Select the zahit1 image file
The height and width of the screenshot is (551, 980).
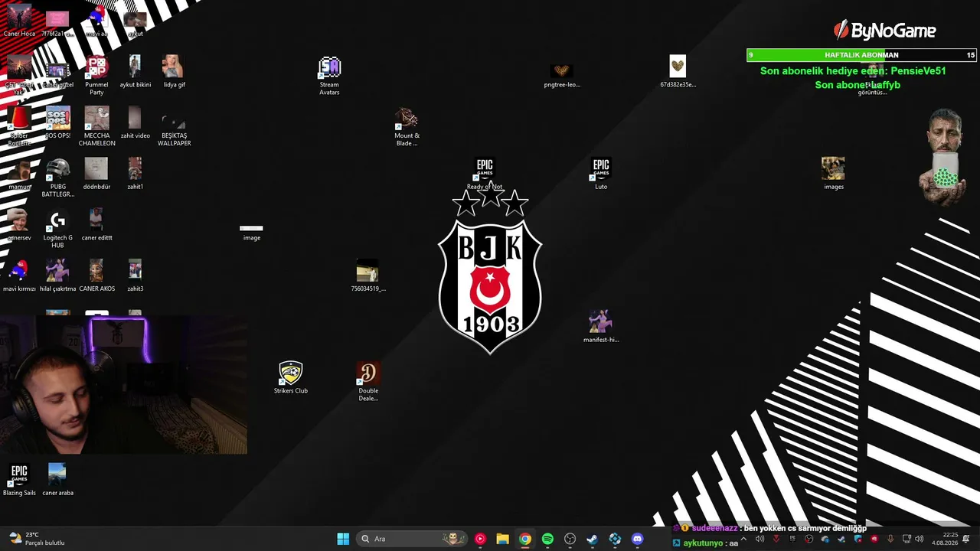coord(135,174)
